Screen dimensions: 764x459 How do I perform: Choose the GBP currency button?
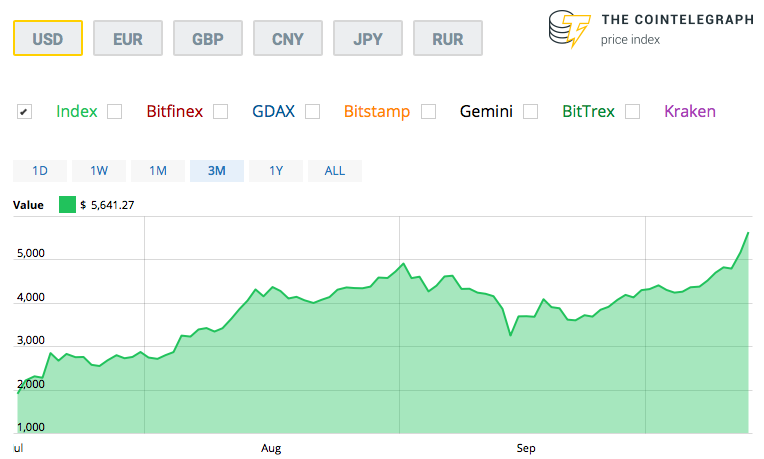pos(208,38)
